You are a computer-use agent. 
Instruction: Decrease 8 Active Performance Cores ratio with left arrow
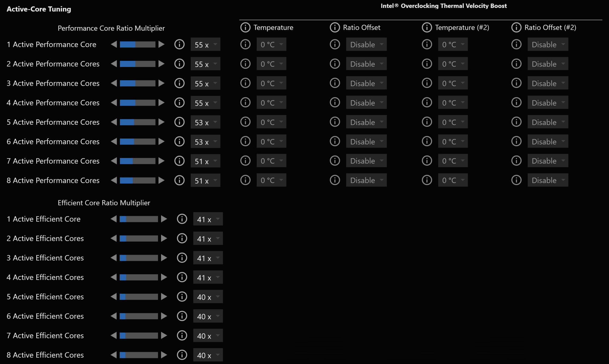click(114, 180)
